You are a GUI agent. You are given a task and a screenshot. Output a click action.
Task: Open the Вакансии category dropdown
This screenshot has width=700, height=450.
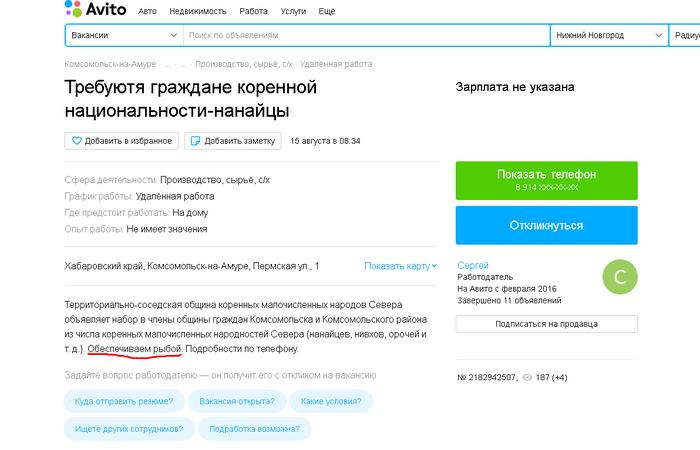point(124,35)
